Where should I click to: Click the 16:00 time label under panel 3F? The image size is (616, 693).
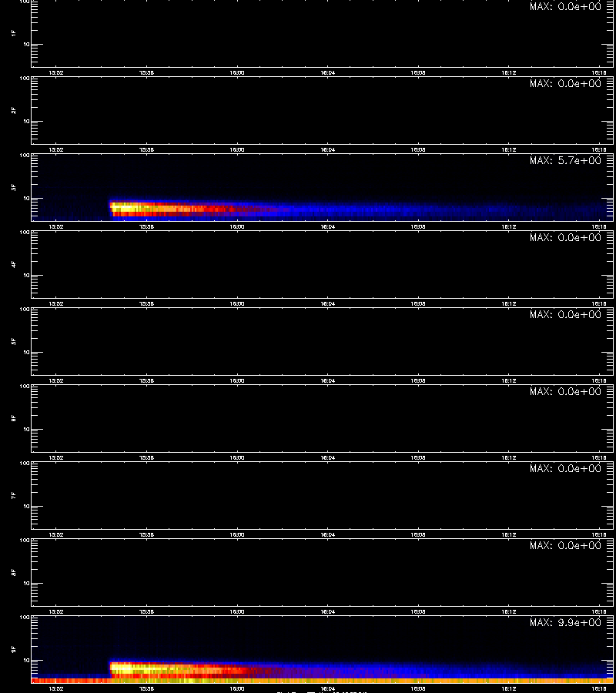tap(237, 226)
